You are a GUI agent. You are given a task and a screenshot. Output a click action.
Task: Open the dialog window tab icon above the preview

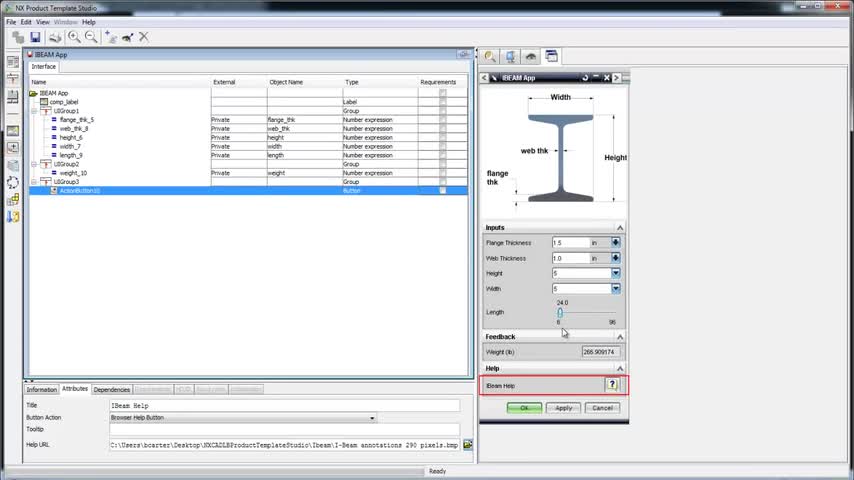pos(551,56)
